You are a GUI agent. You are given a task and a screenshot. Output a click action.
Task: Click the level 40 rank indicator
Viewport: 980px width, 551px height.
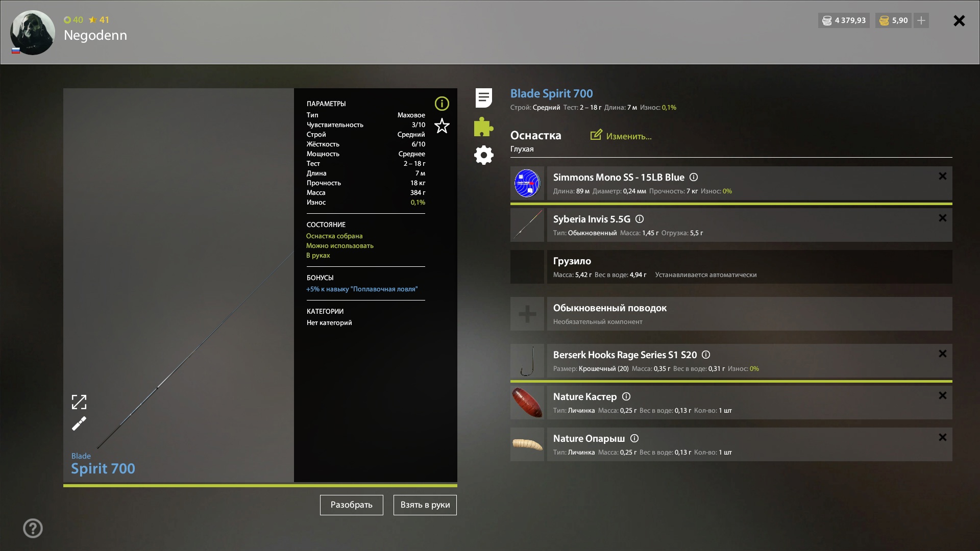pos(73,20)
